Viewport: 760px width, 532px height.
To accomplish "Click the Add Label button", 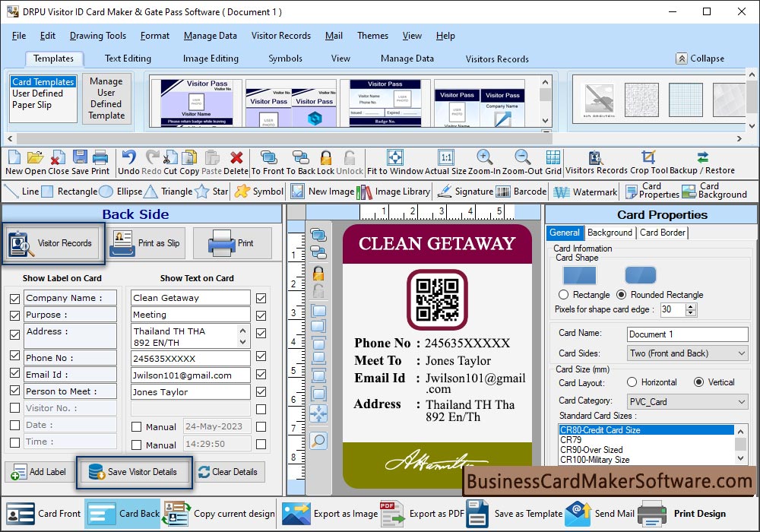I will (40, 472).
